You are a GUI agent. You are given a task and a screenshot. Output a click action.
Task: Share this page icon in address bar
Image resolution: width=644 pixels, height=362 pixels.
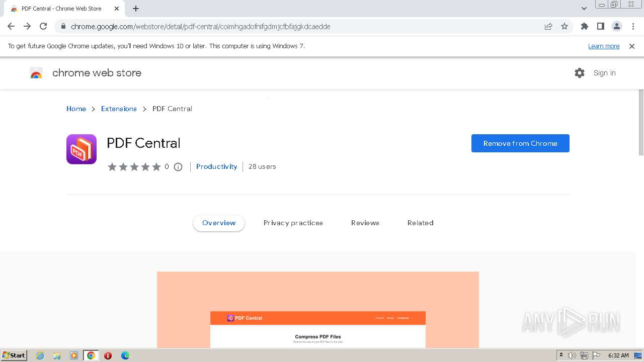(x=548, y=27)
